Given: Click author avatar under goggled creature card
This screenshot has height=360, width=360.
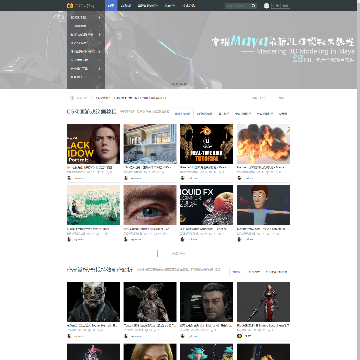Looking at the screenshot, I should (69, 336).
